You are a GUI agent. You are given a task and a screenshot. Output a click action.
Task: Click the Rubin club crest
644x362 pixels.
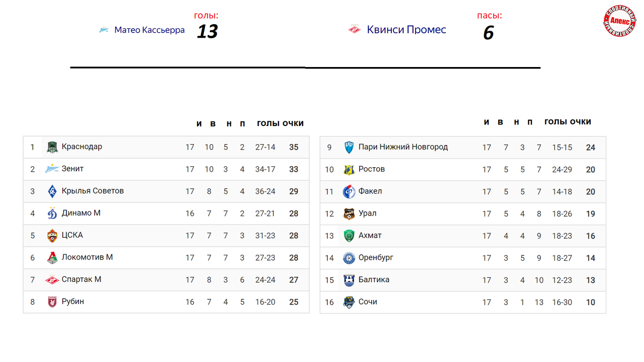[x=52, y=302]
